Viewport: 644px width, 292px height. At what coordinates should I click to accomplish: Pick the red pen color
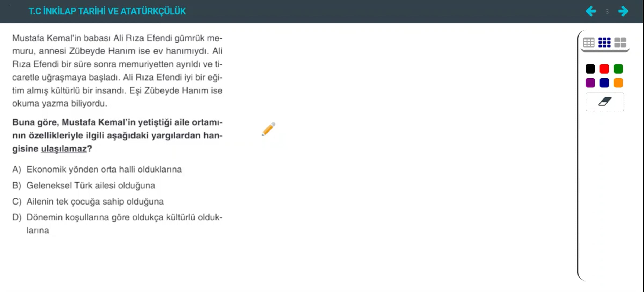(x=604, y=69)
